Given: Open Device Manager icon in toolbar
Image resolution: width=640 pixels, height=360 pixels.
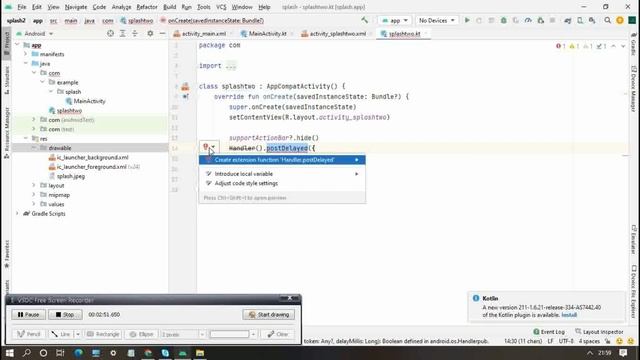Looking at the screenshot, I should pyautogui.click(x=580, y=20).
